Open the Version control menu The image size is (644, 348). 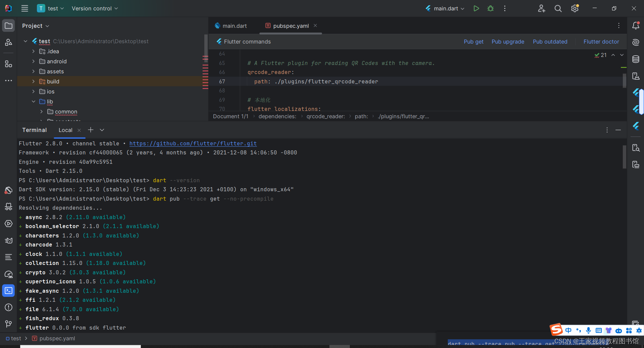[x=94, y=8]
